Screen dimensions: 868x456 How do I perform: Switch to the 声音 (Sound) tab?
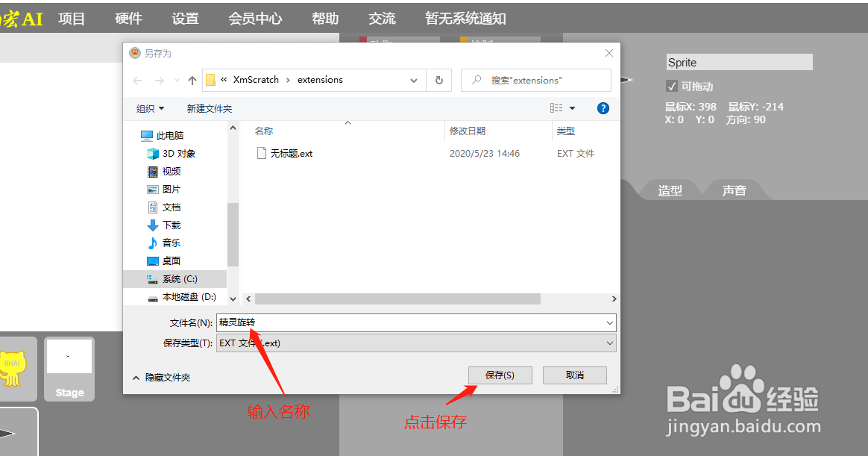(734, 190)
